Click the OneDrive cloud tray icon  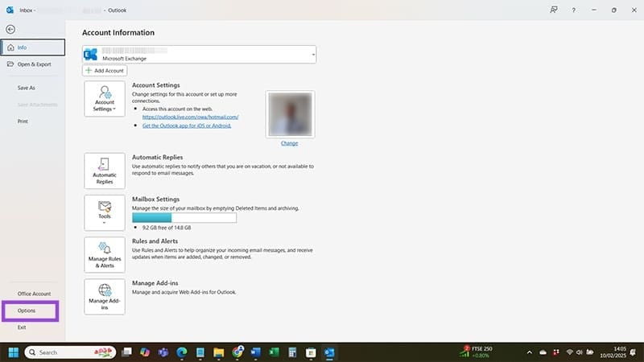click(x=543, y=352)
